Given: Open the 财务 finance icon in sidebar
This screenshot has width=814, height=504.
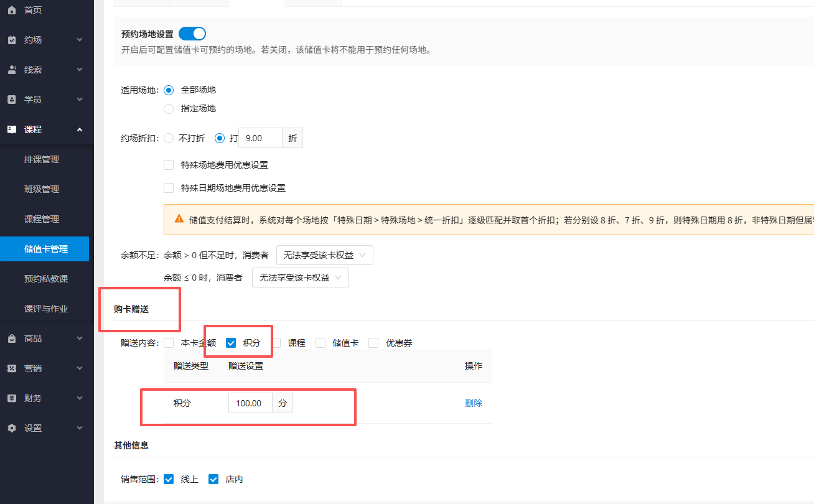Looking at the screenshot, I should (x=11, y=398).
